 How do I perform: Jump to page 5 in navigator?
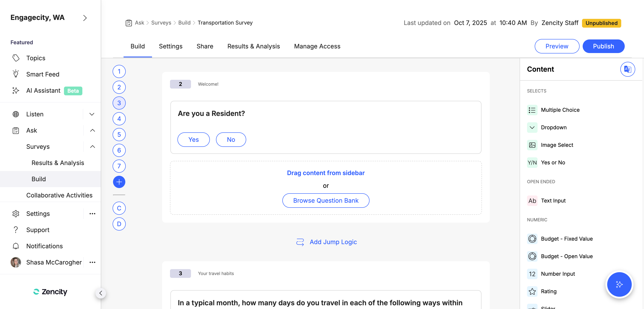(119, 135)
